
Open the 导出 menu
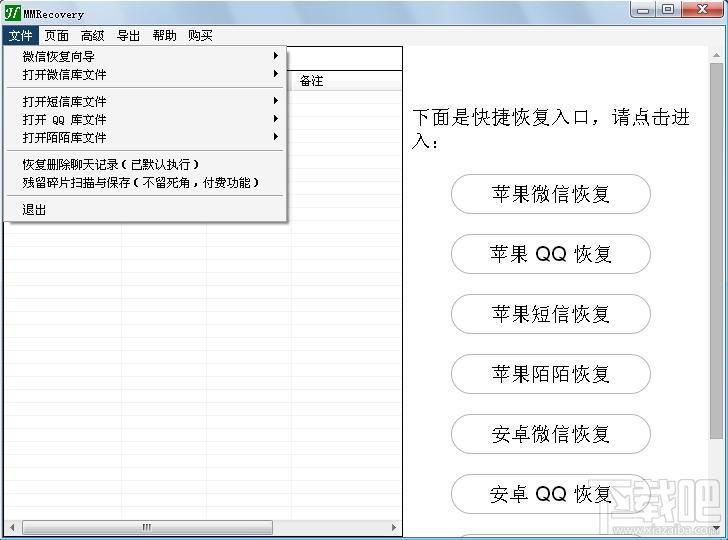[128, 35]
